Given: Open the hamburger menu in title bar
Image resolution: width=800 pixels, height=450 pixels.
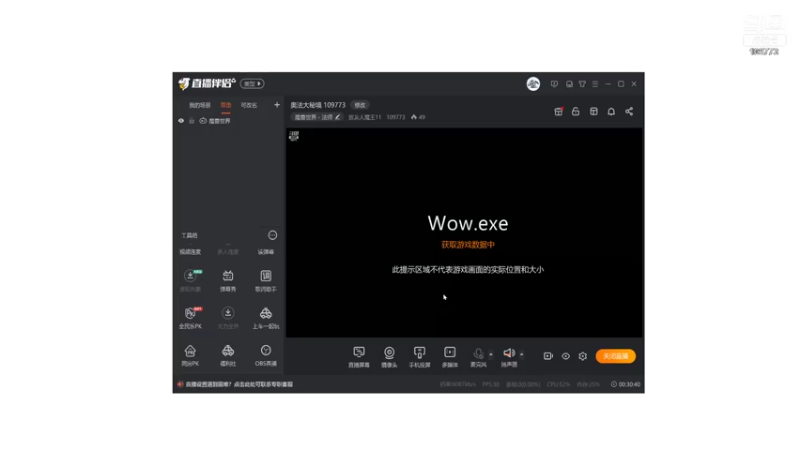Looking at the screenshot, I should point(595,84).
